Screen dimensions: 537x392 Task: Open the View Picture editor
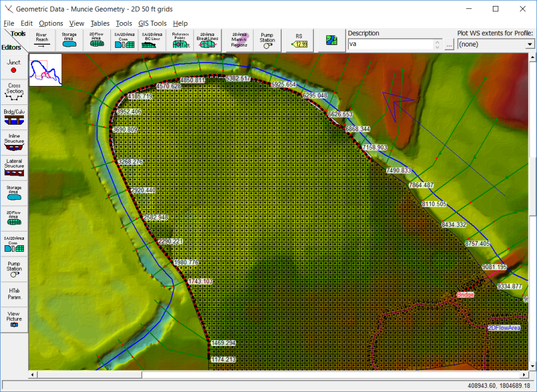point(13,318)
